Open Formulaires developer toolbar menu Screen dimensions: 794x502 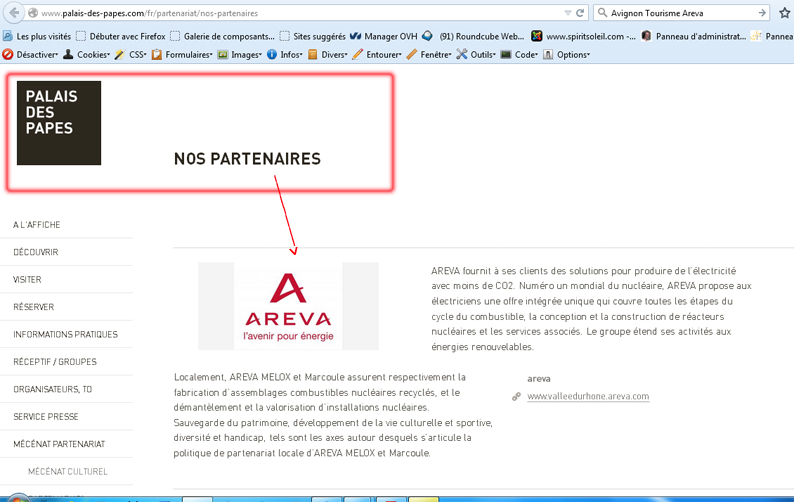tap(182, 55)
